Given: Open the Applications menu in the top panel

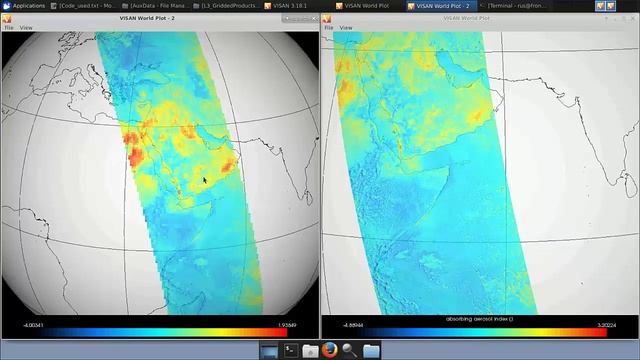Looking at the screenshot, I should 23,6.
